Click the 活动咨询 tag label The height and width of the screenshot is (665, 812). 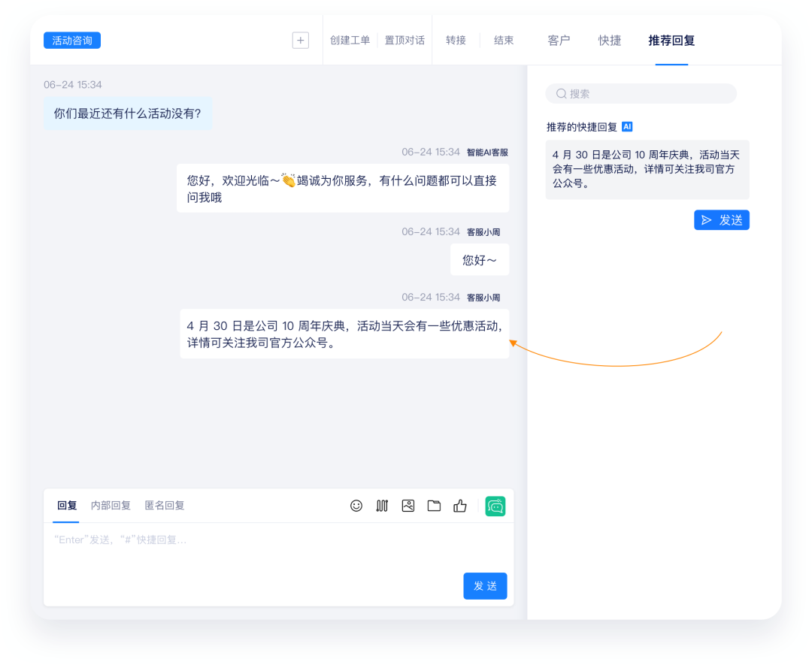tap(71, 40)
